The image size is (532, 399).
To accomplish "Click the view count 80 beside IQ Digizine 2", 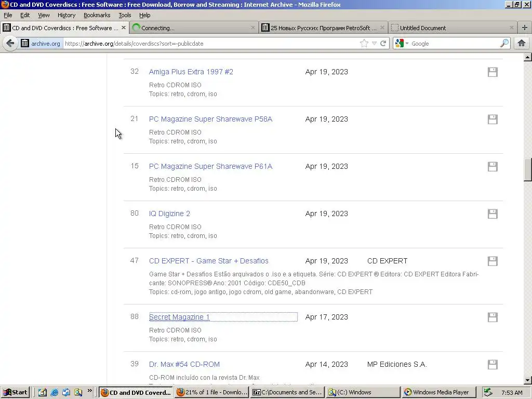I will (135, 214).
